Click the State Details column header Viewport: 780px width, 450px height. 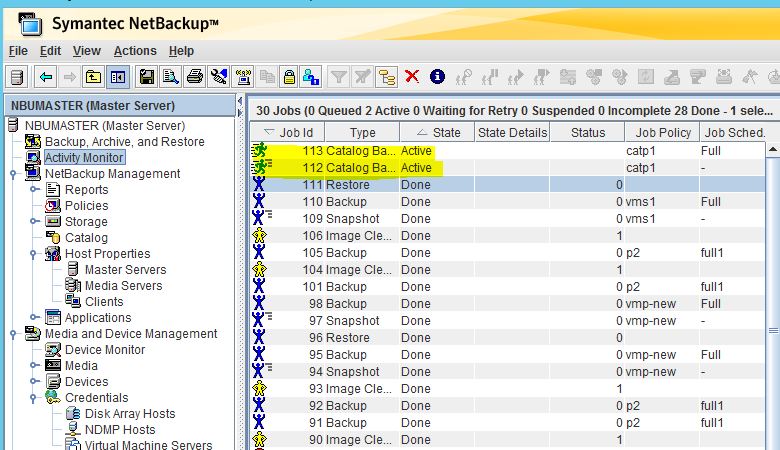tap(512, 133)
